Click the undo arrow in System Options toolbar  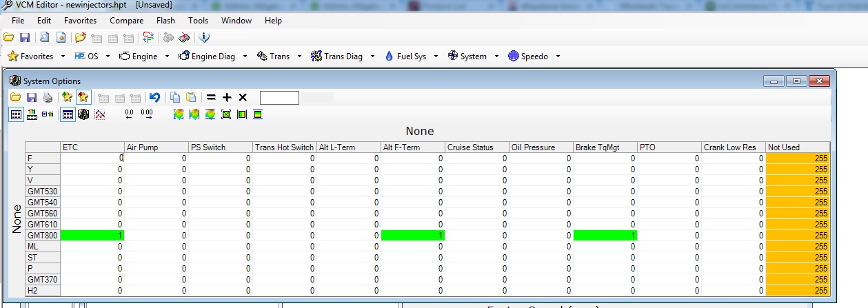(154, 98)
